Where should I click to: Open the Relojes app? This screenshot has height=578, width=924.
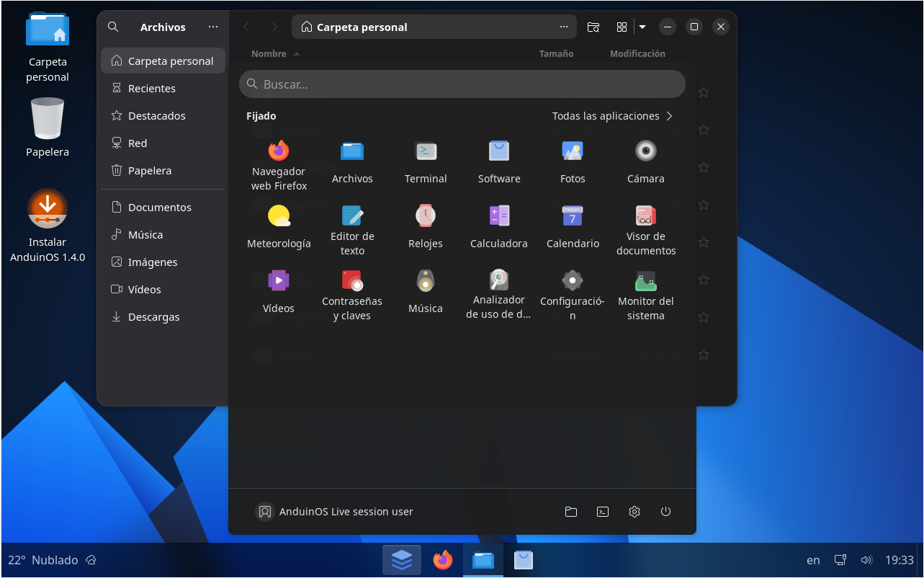[x=425, y=228]
